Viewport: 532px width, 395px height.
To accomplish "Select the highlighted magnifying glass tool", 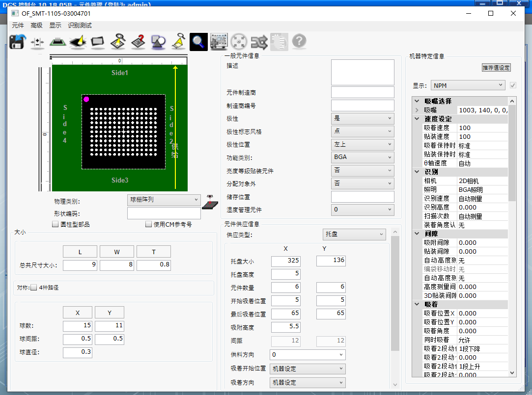I will pyautogui.click(x=199, y=42).
